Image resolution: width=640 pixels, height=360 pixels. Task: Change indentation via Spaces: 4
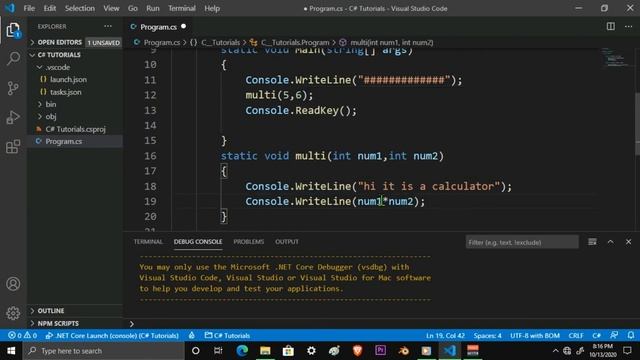(487, 336)
